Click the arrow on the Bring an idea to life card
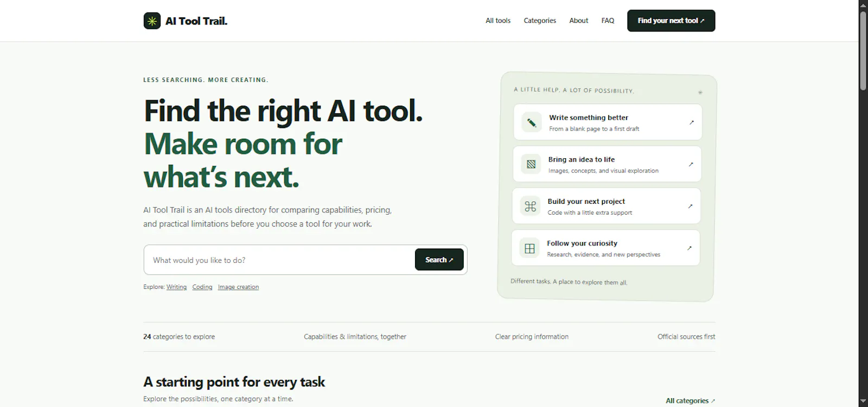This screenshot has height=407, width=868. coord(691,164)
